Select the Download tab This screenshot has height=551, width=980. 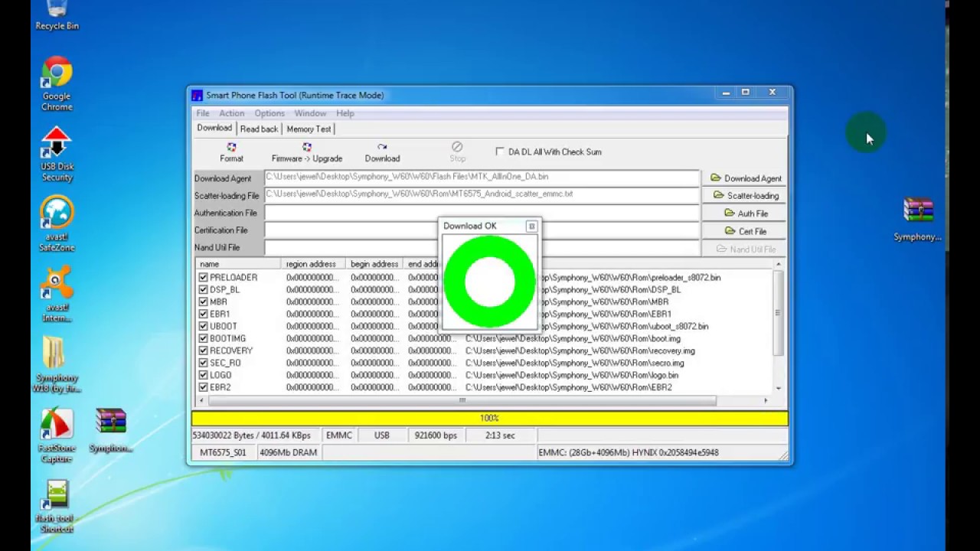point(214,128)
